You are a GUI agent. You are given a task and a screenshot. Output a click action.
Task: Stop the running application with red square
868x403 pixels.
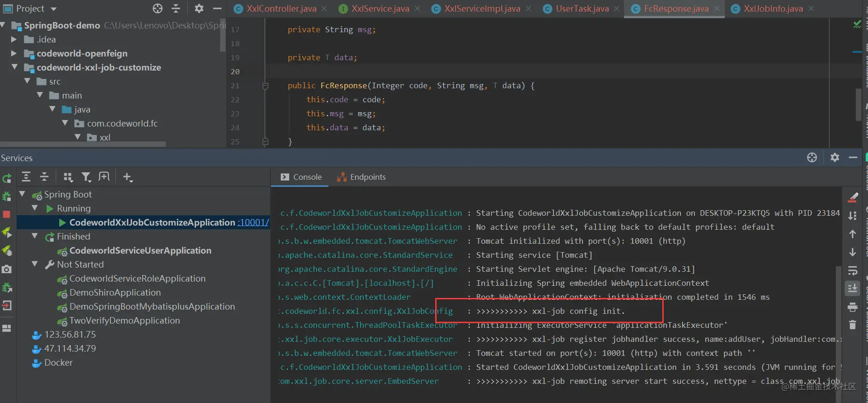click(7, 214)
